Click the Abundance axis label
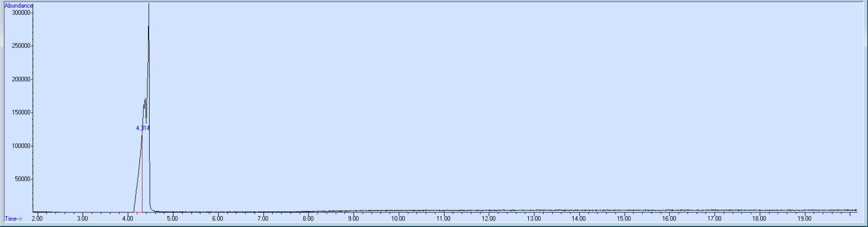The width and height of the screenshot is (868, 227). coord(19,5)
